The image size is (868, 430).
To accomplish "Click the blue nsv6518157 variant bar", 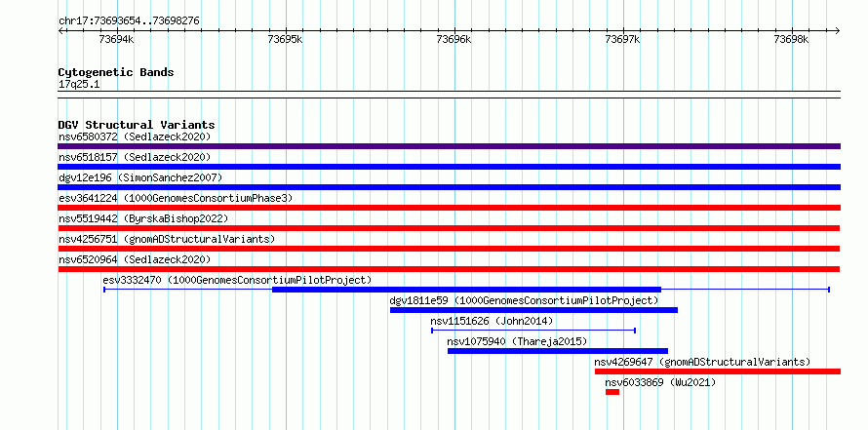I will [x=449, y=167].
